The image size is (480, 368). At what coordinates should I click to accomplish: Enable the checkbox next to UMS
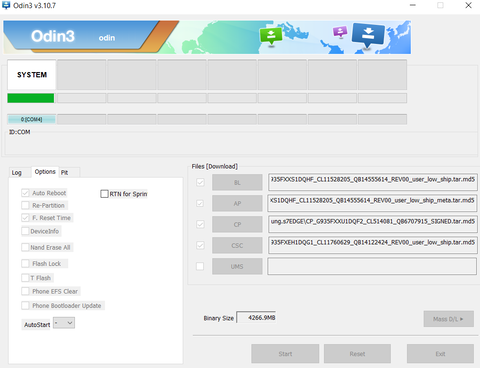point(200,266)
